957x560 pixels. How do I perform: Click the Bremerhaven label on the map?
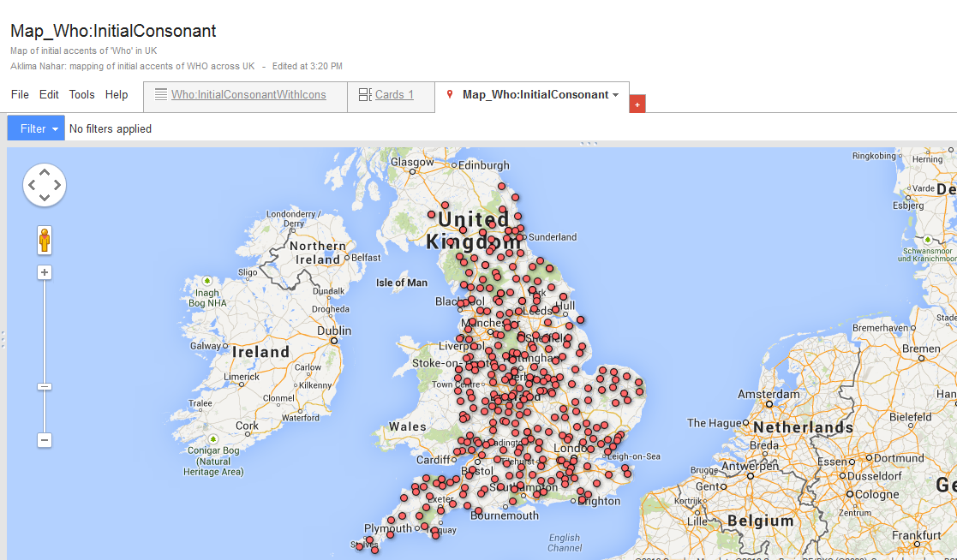click(881, 328)
